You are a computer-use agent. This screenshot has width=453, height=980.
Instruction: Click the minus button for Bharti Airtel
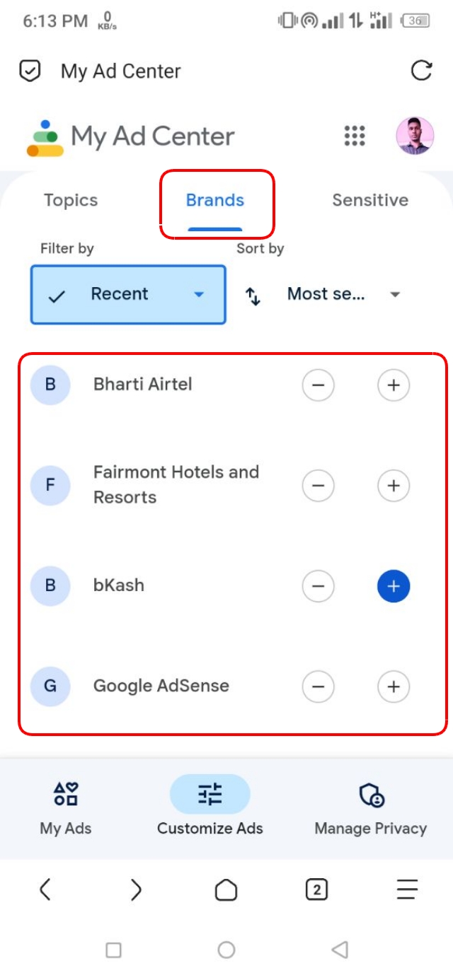318,385
